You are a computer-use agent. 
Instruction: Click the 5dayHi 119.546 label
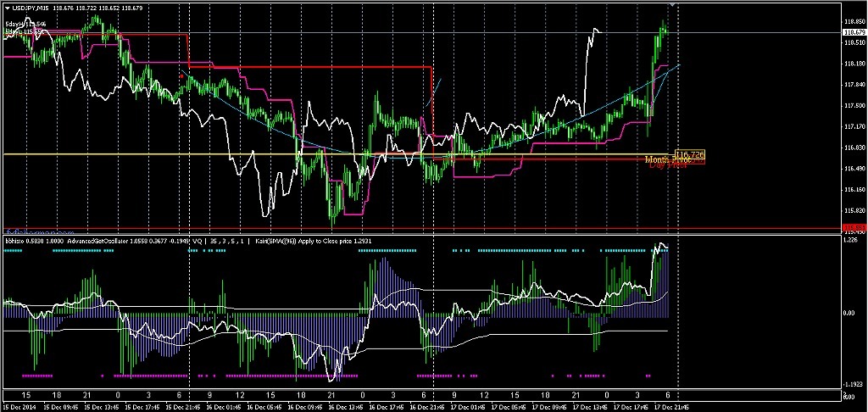tap(26, 25)
